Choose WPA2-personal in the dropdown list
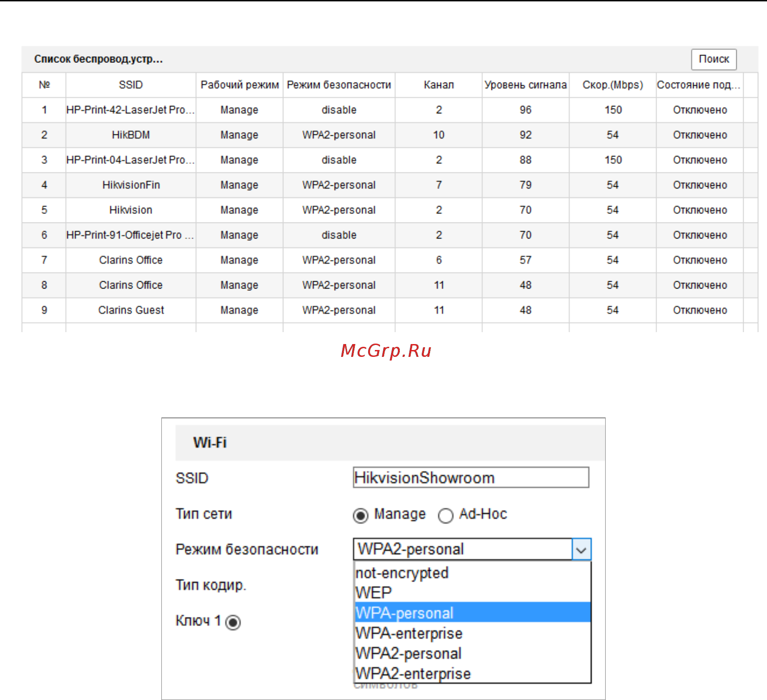767x700 pixels. [473, 653]
